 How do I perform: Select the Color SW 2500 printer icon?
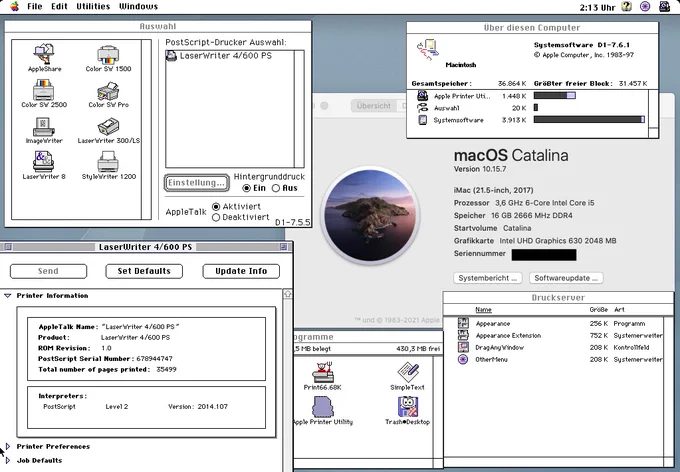[43, 90]
